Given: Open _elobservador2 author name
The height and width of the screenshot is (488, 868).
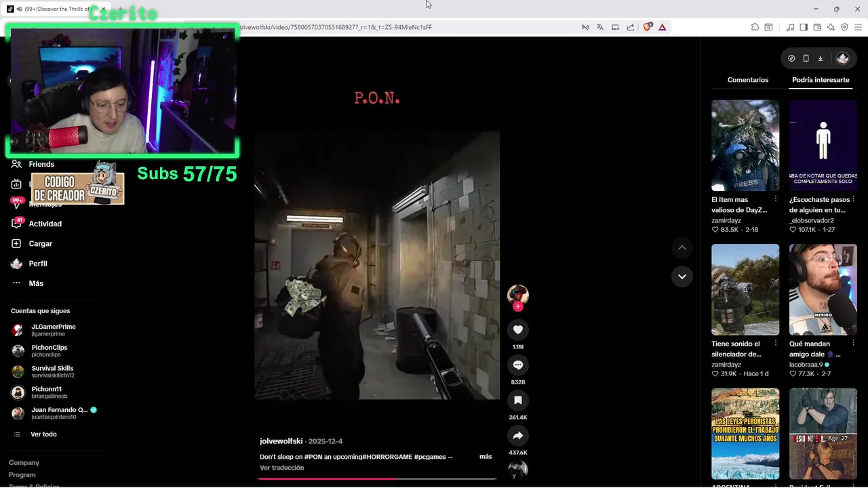Looking at the screenshot, I should [812, 220].
